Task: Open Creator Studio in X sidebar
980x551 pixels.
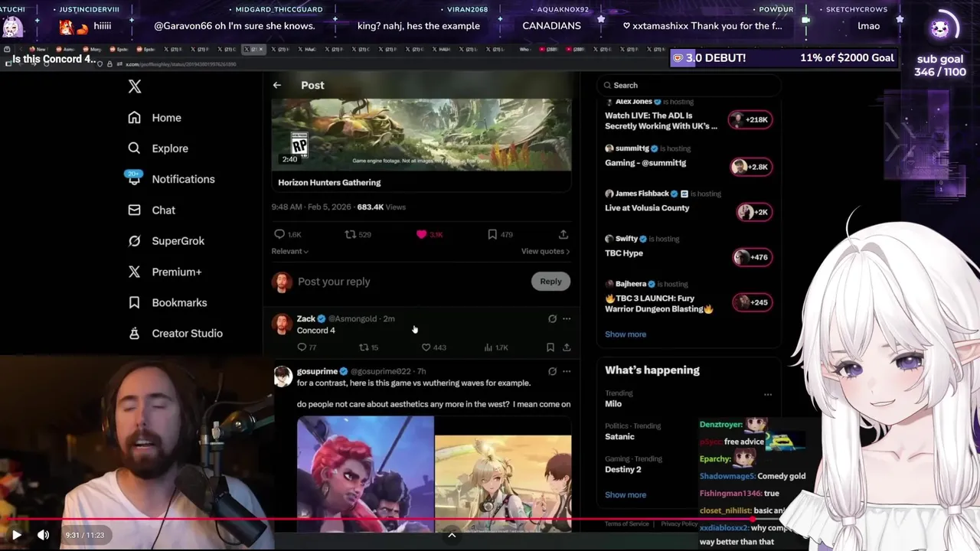Action: coord(175,334)
